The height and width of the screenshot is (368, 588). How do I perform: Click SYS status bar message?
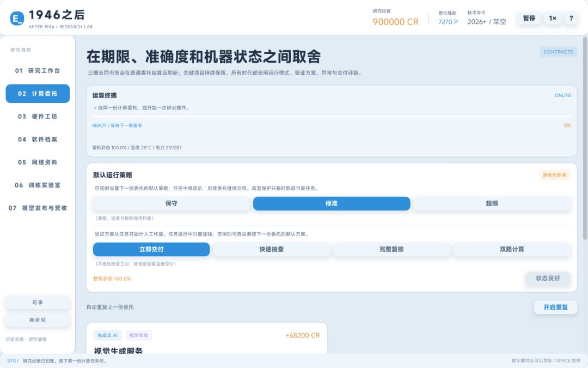pyautogui.click(x=57, y=361)
